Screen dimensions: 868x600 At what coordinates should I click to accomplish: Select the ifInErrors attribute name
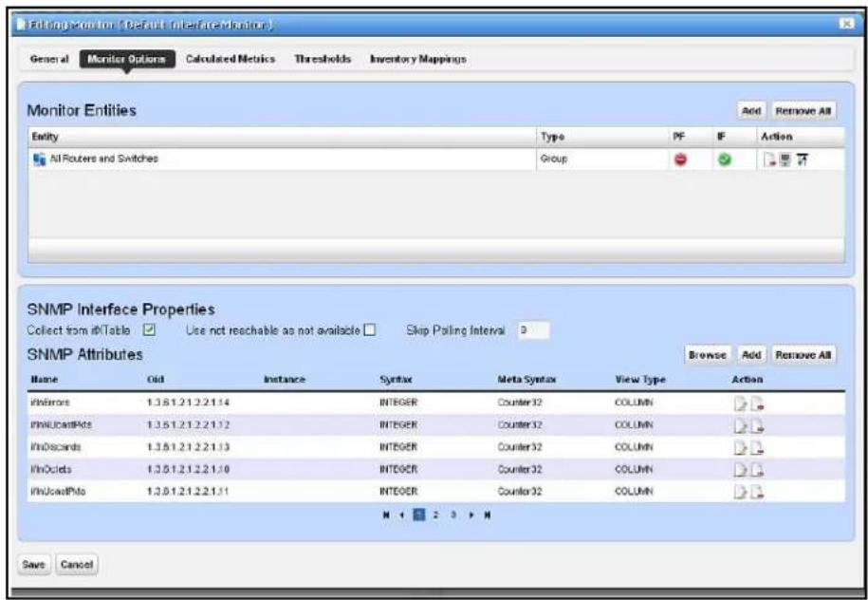50,403
